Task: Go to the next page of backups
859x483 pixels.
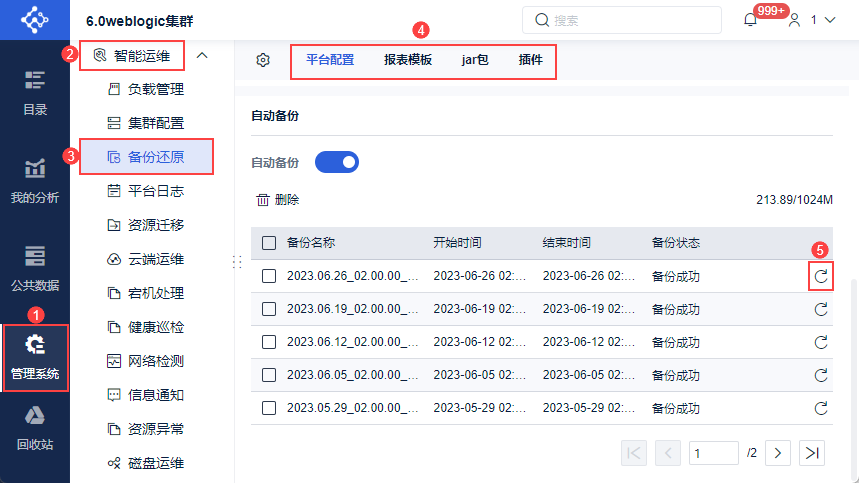Action: (779, 453)
